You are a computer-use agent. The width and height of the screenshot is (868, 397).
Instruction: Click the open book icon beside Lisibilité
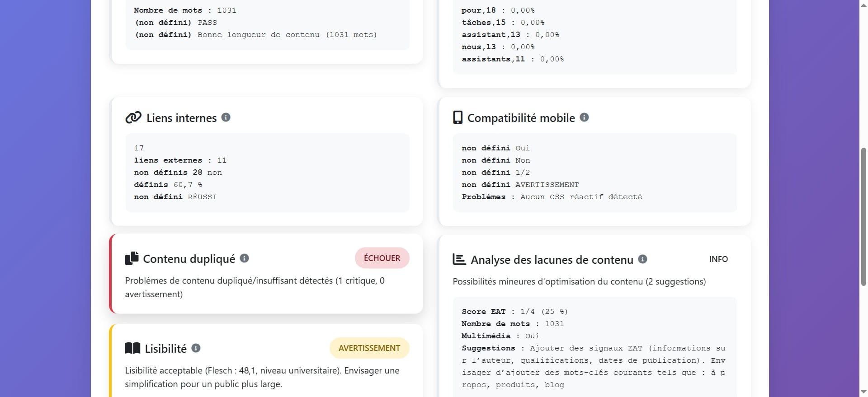click(132, 348)
